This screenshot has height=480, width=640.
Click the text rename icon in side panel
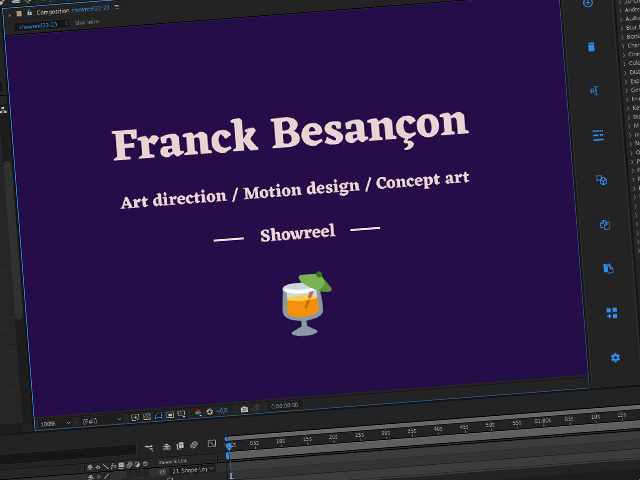click(x=595, y=91)
